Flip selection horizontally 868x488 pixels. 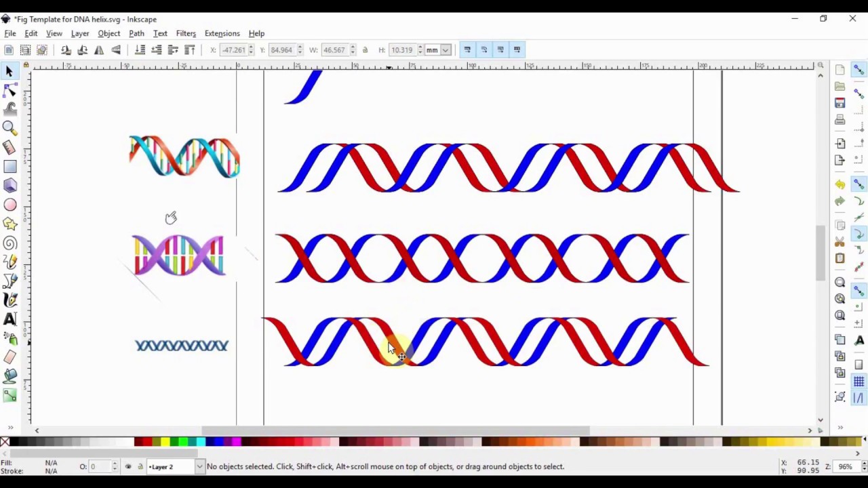99,49
